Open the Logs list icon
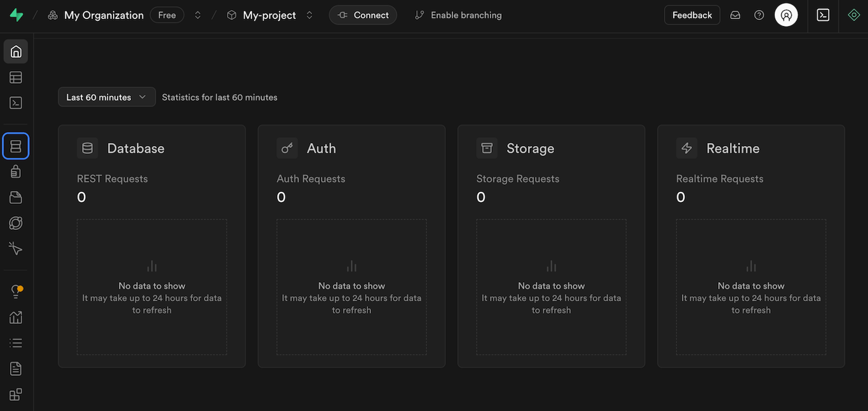The width and height of the screenshot is (868, 411). (15, 342)
